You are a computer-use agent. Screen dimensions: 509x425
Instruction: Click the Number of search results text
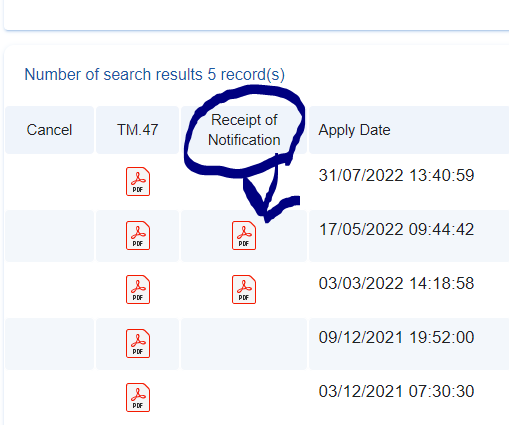click(x=155, y=74)
